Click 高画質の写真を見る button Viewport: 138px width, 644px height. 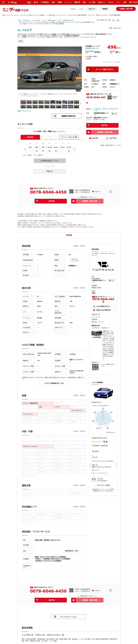(67, 116)
